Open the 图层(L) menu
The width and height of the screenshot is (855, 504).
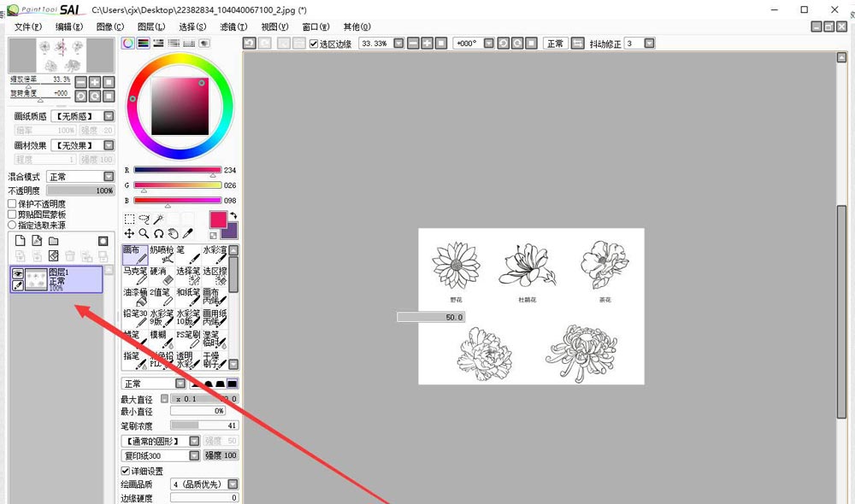coord(151,26)
